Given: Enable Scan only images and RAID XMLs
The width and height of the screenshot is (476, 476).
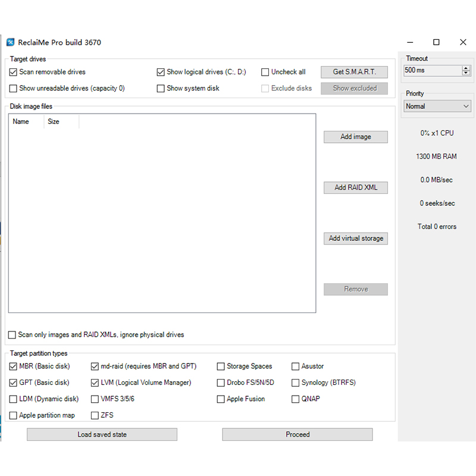Looking at the screenshot, I should pos(12,335).
